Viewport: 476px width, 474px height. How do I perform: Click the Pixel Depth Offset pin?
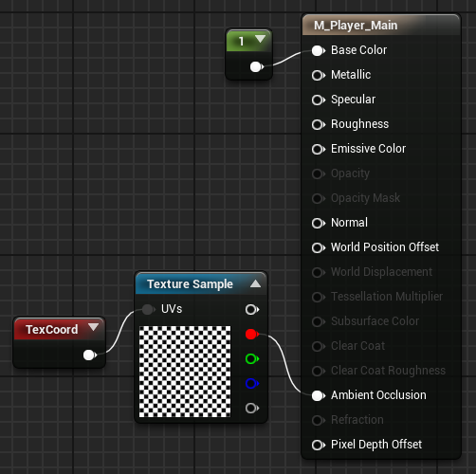coord(319,445)
